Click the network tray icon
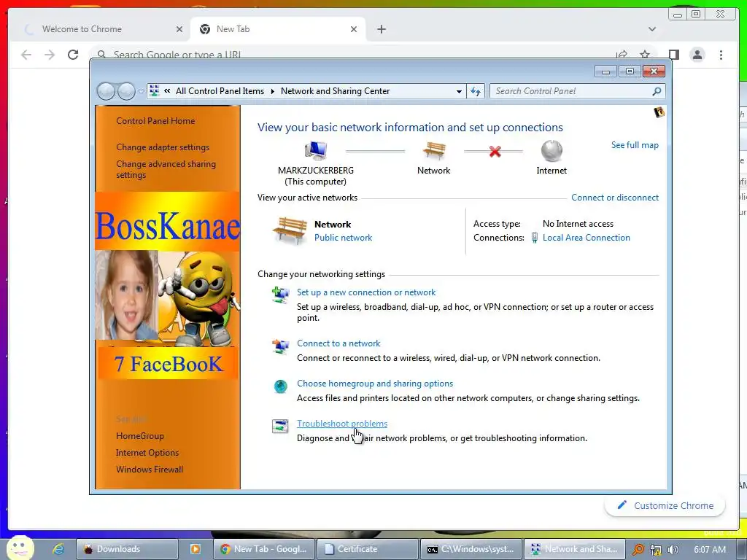 [656, 550]
